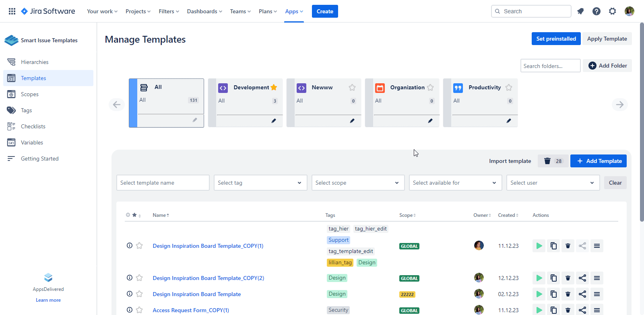This screenshot has height=315, width=644.
Task: Copy the Design Inspiration Board Template_COPY(2) template
Action: pos(553,278)
